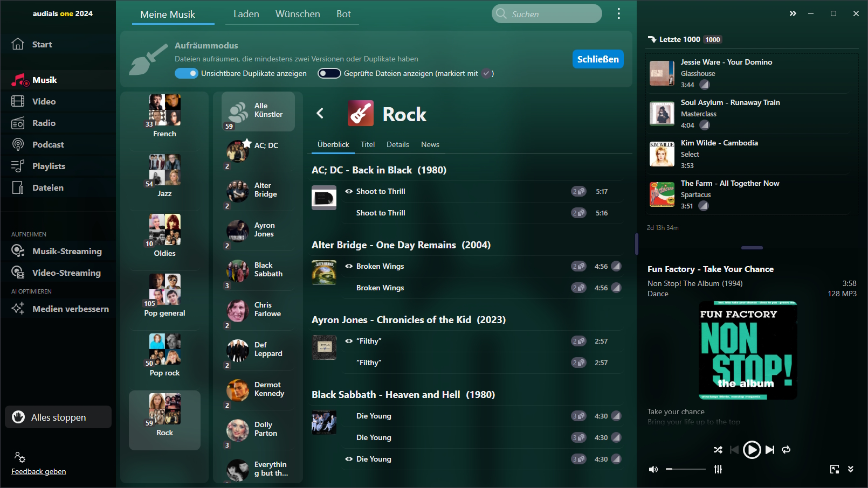Toggle eye on first Broken Wings
This screenshot has width=868, height=488.
pyautogui.click(x=349, y=266)
